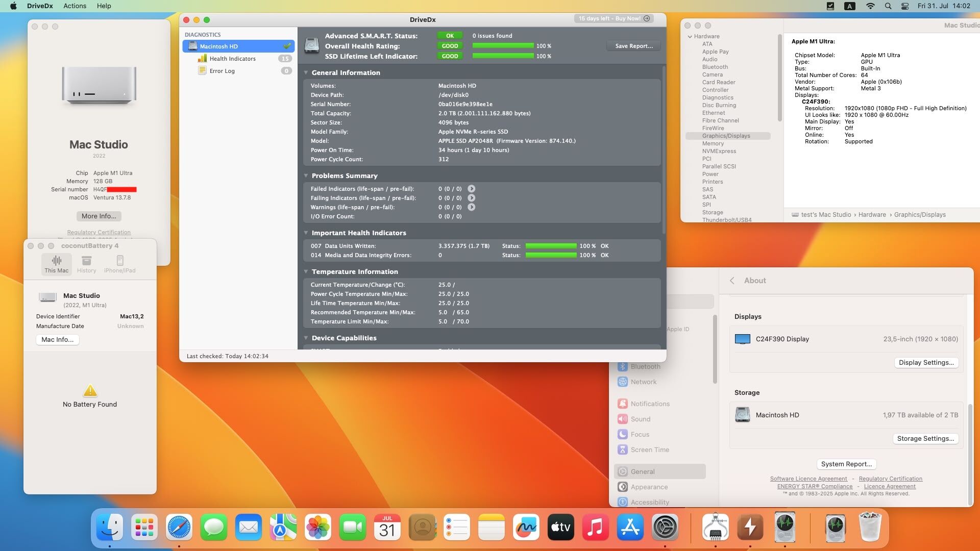Open the Help menu
Screen dimensions: 980x551
(x=104, y=6)
